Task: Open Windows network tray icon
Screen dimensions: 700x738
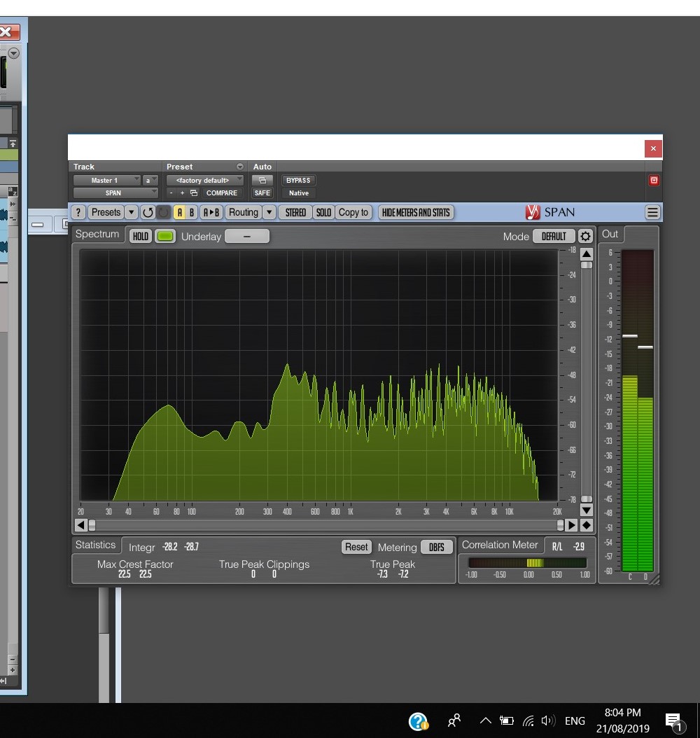Action: tap(528, 720)
